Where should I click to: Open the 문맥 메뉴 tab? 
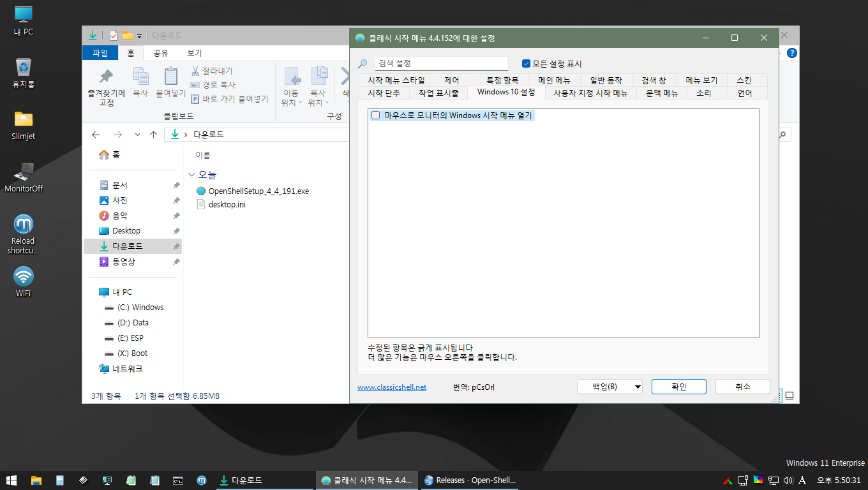tap(662, 93)
